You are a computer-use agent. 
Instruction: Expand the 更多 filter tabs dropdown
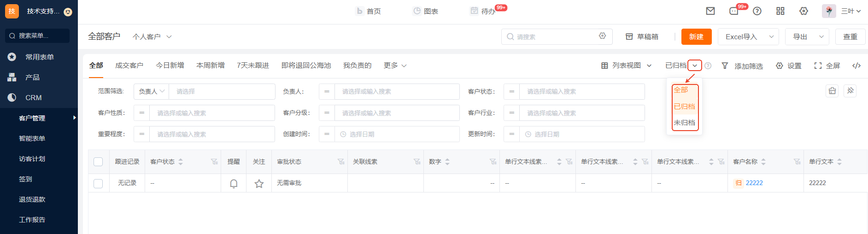(x=395, y=66)
